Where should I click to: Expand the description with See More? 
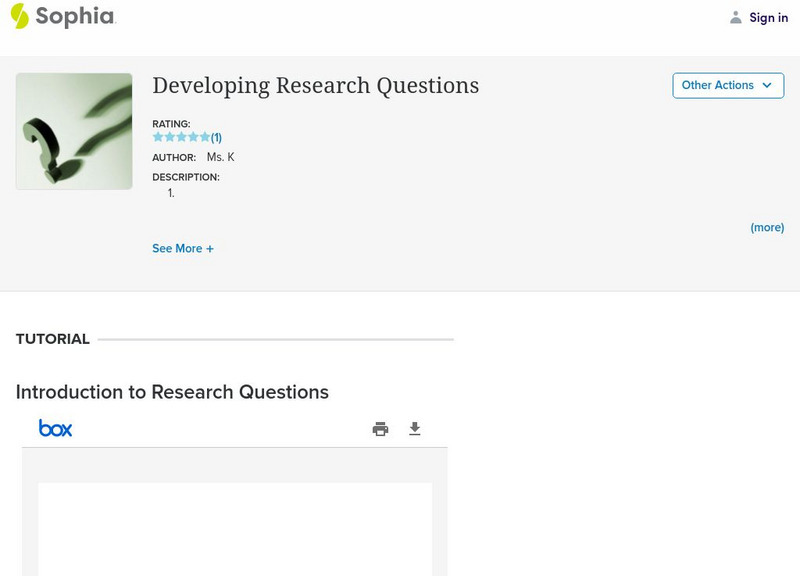[x=183, y=248]
